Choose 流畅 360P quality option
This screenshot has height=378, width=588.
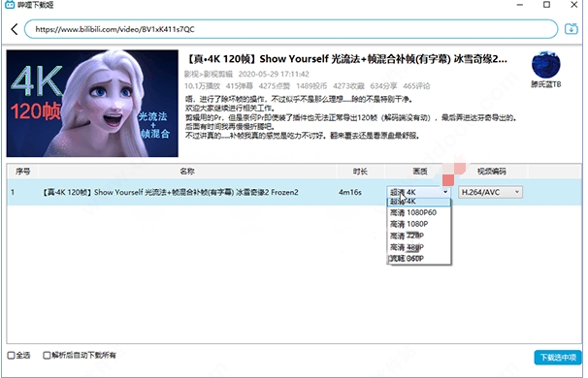click(418, 259)
